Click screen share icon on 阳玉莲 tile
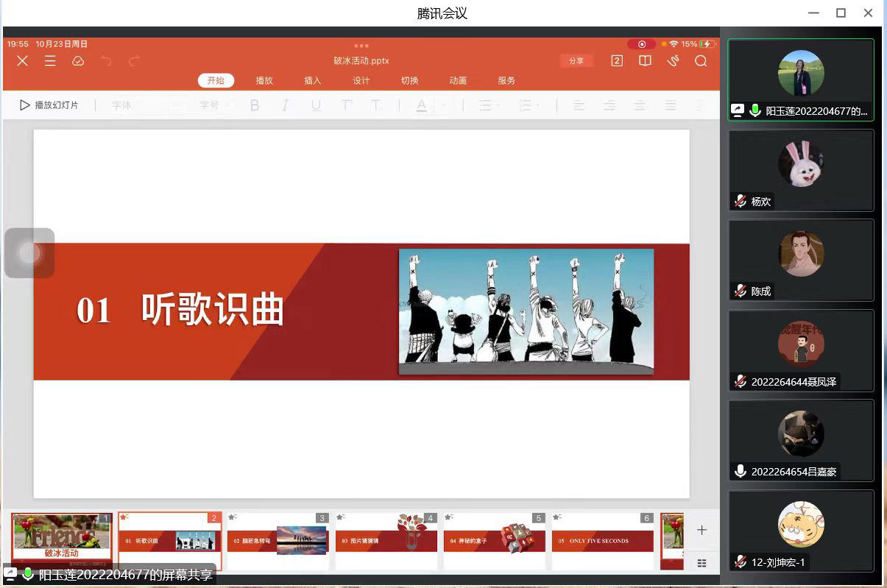 [x=738, y=111]
